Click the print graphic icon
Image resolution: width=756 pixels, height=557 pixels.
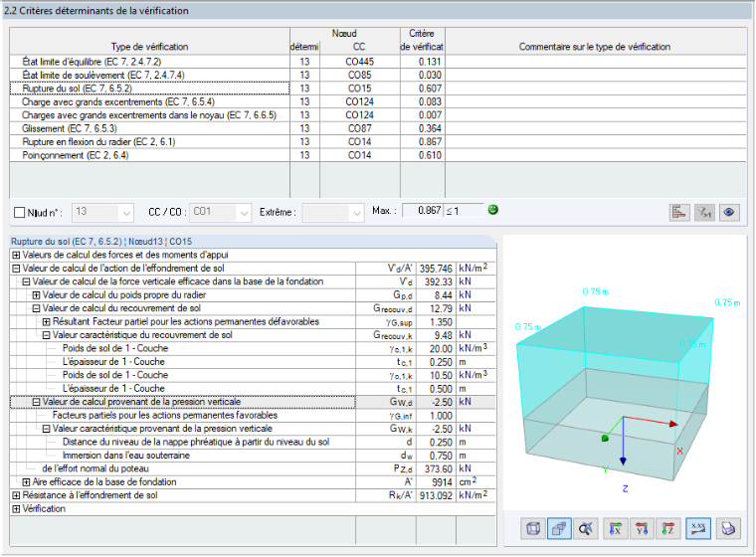pyautogui.click(x=728, y=528)
